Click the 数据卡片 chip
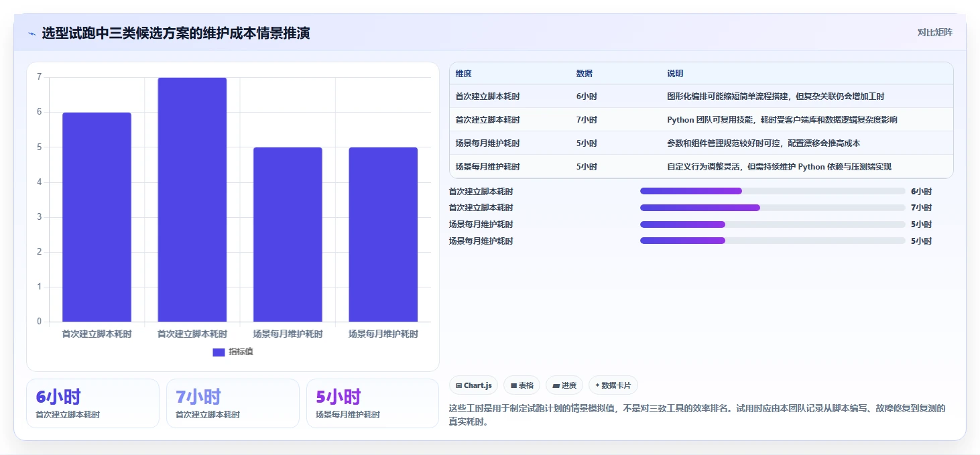This screenshot has width=980, height=455. click(x=613, y=385)
